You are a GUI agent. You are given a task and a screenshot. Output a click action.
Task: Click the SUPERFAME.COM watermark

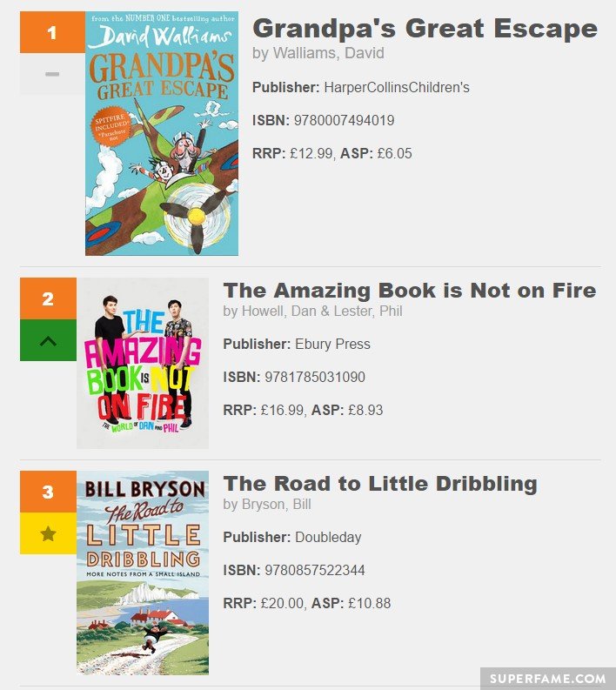pyautogui.click(x=548, y=679)
